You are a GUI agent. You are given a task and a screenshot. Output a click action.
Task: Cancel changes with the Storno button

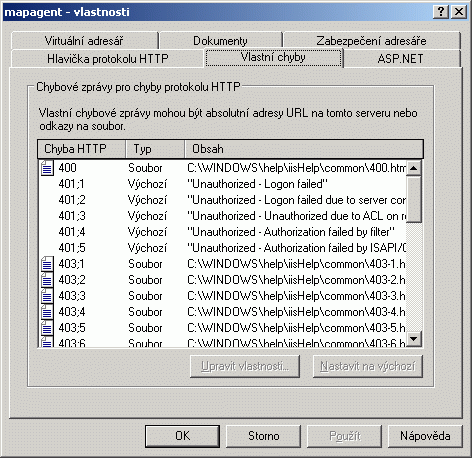point(263,436)
